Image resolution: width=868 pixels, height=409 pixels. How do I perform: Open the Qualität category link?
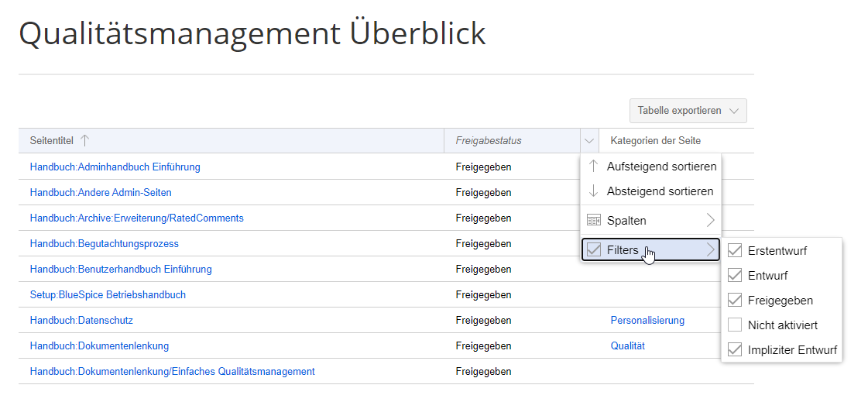click(x=627, y=345)
